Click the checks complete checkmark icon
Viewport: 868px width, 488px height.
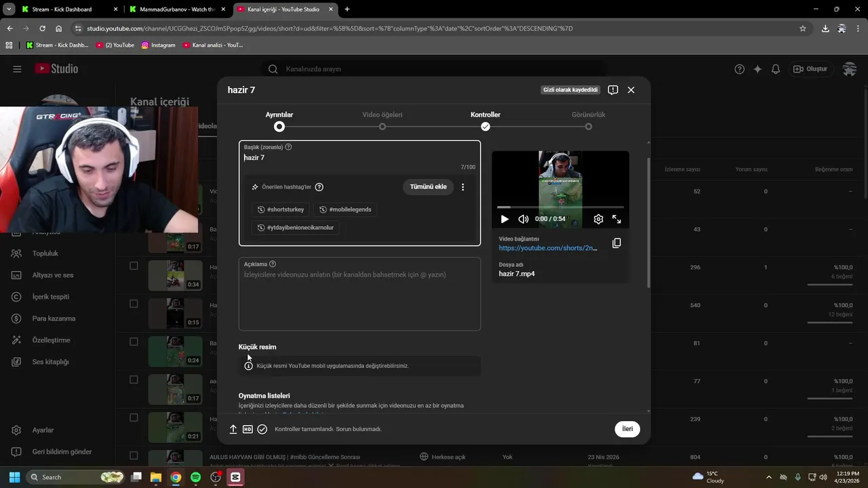click(262, 429)
